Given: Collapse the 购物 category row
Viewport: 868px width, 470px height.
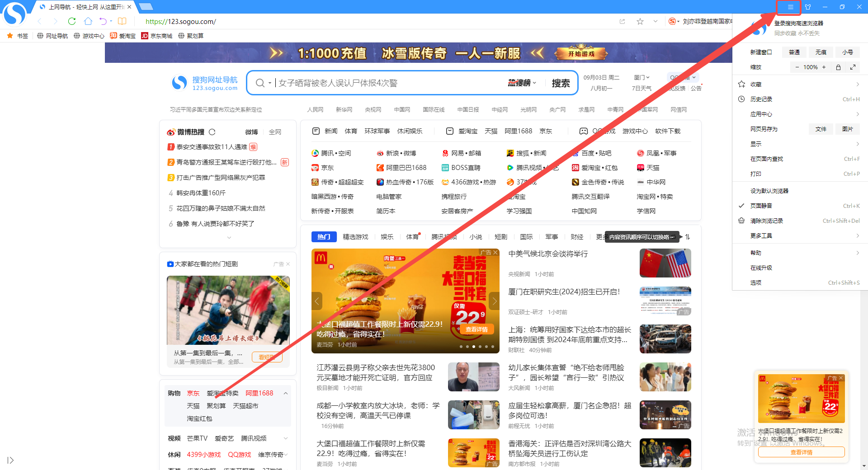Looking at the screenshot, I should click(x=286, y=393).
